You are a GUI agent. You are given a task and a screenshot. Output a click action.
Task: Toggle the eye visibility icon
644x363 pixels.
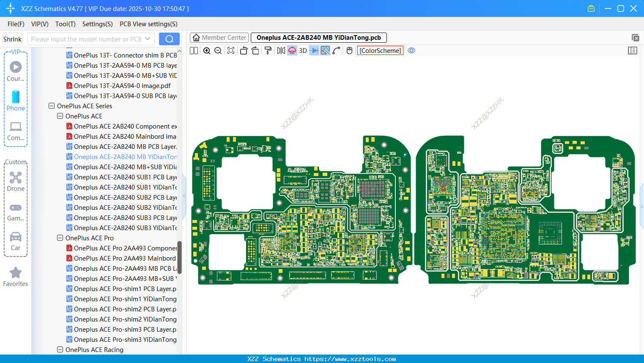[x=411, y=51]
